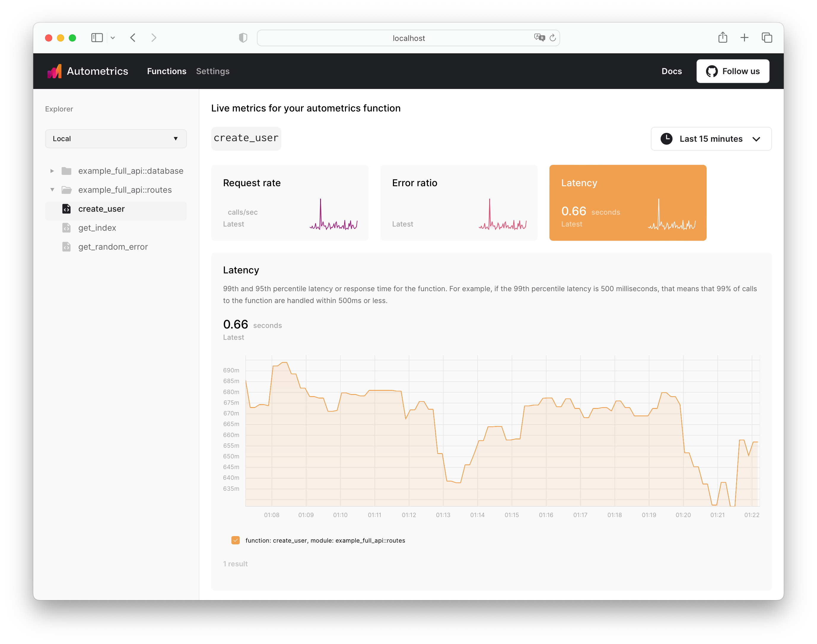Collapse the example_full_api::routes tree

pyautogui.click(x=52, y=190)
